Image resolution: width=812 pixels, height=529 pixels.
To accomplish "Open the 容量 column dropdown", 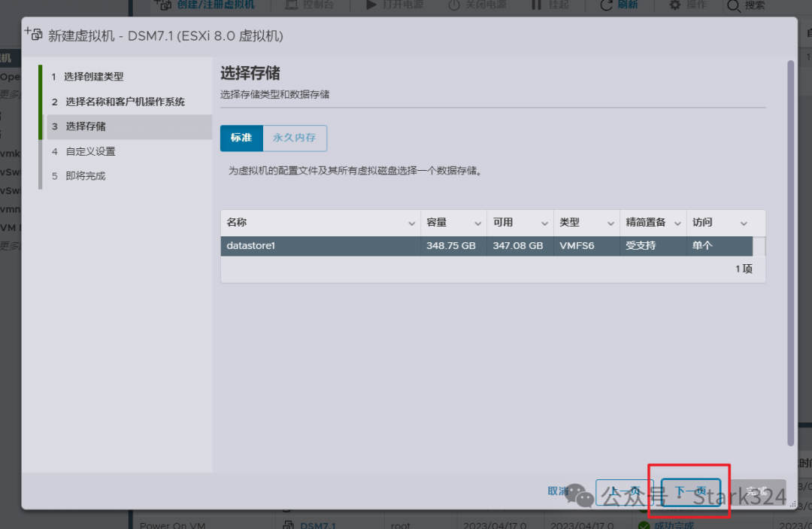I will click(x=476, y=223).
